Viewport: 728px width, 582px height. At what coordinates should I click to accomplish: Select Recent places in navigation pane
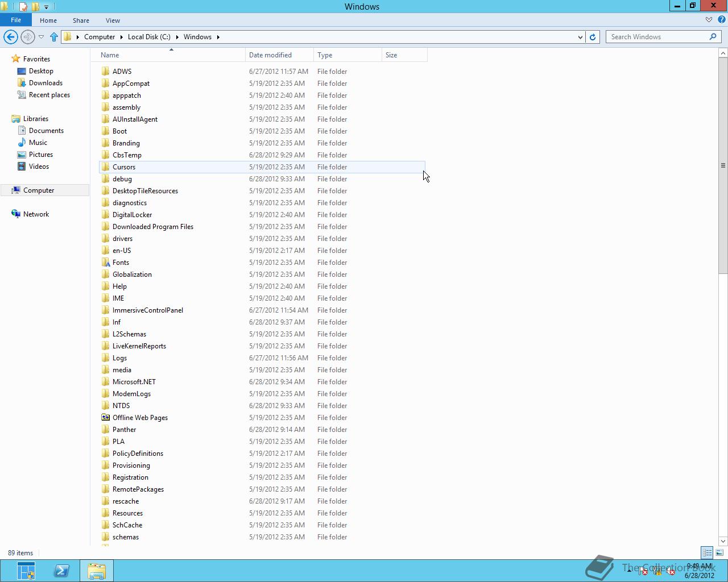coord(49,95)
